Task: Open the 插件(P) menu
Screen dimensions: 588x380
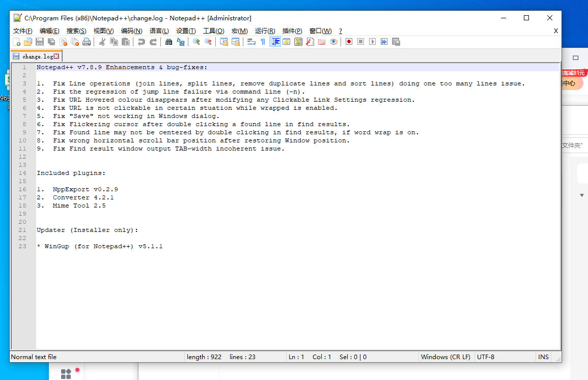Action: [x=292, y=31]
